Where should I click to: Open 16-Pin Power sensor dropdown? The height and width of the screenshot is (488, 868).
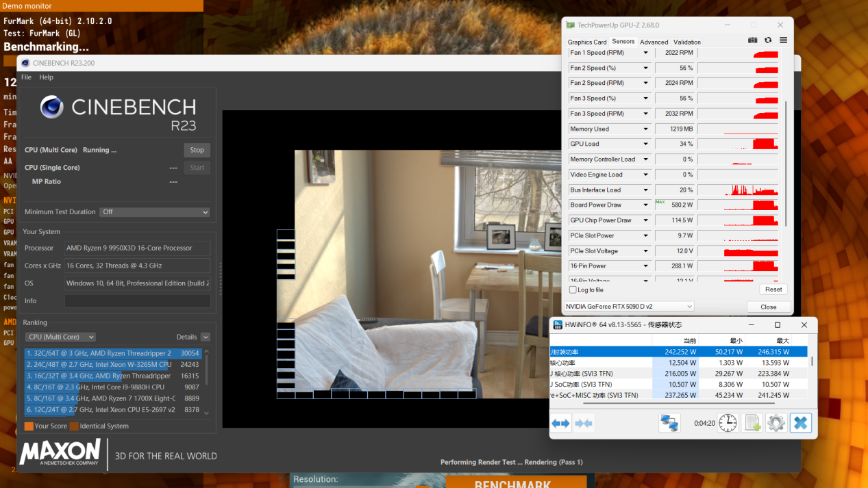pyautogui.click(x=645, y=266)
